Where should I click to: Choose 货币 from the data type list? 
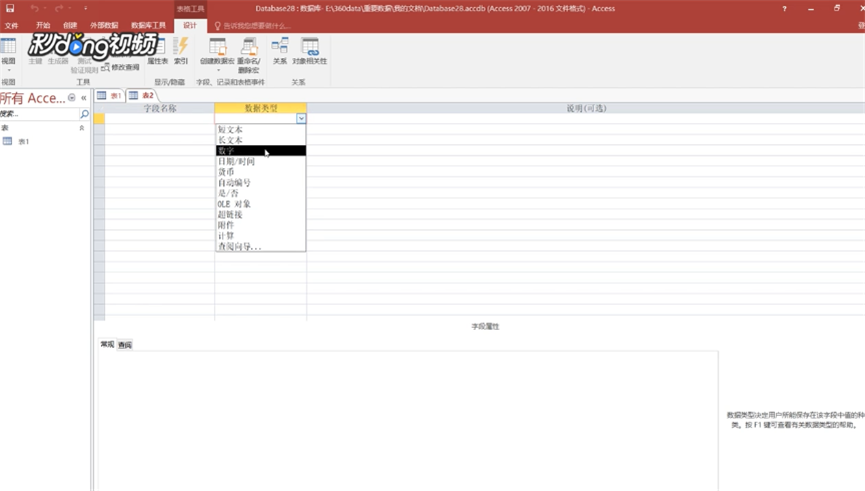pyautogui.click(x=260, y=172)
